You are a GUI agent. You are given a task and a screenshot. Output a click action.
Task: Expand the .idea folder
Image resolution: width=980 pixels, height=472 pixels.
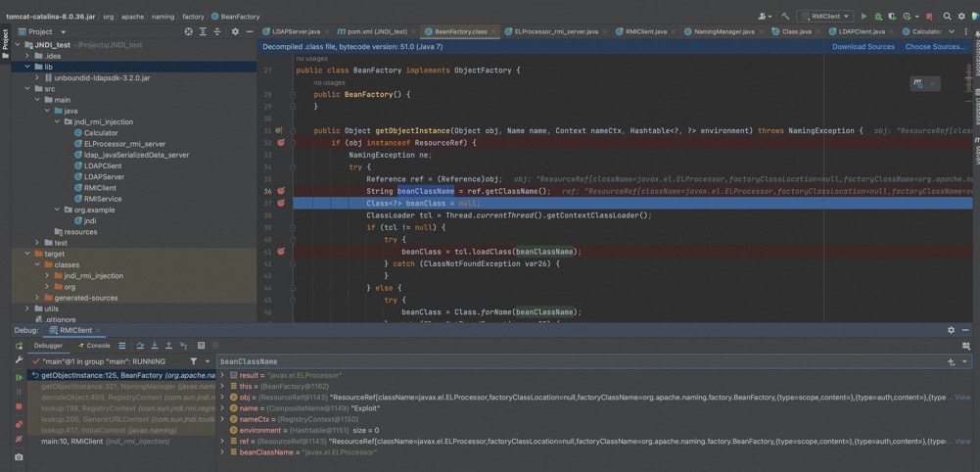pos(26,56)
